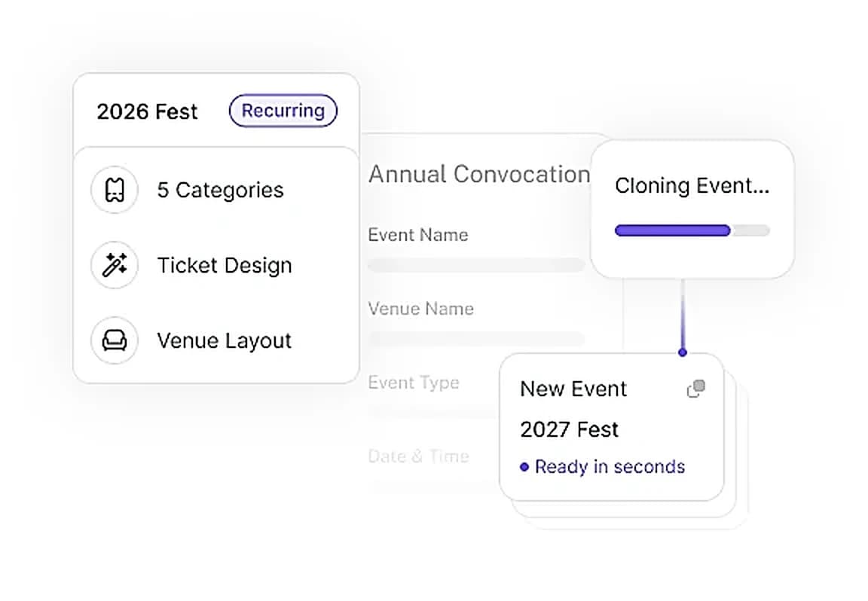
Task: Click the Event Name label
Action: click(418, 235)
